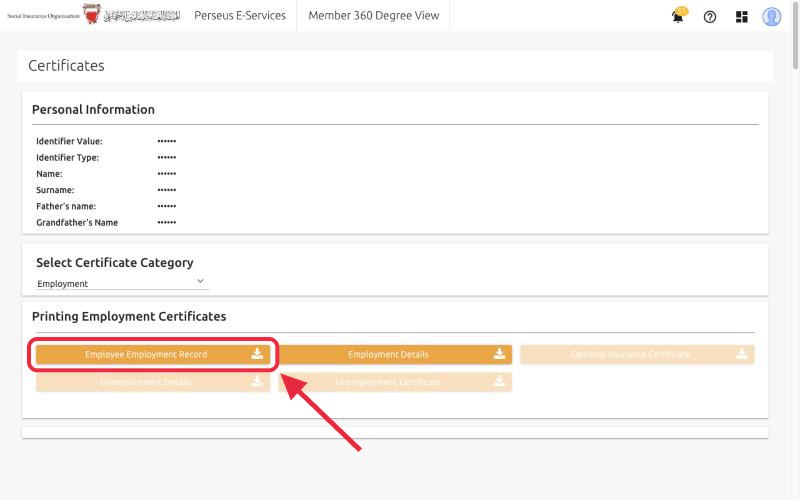The width and height of the screenshot is (800, 500).
Task: Click the Name label
Action: (49, 173)
